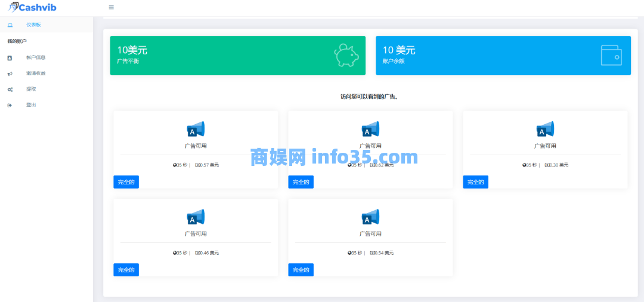644x302 pixels.
Task: Click 广告可用 title on the 0.54 美元 ad
Action: point(370,234)
